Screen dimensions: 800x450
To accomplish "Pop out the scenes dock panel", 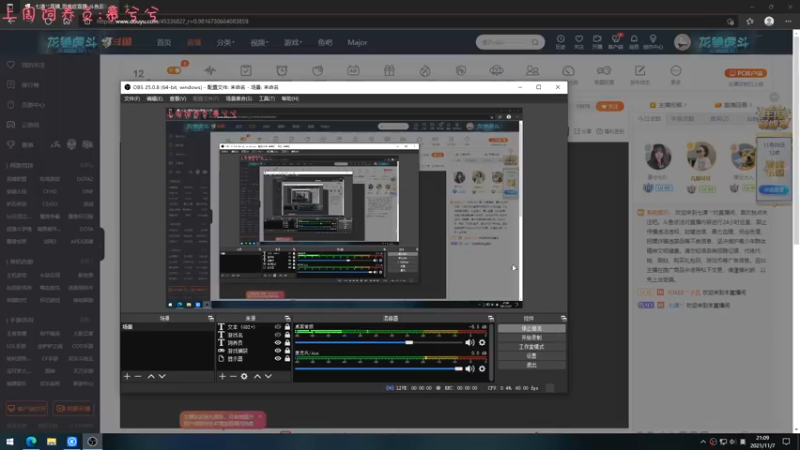I will [211, 318].
